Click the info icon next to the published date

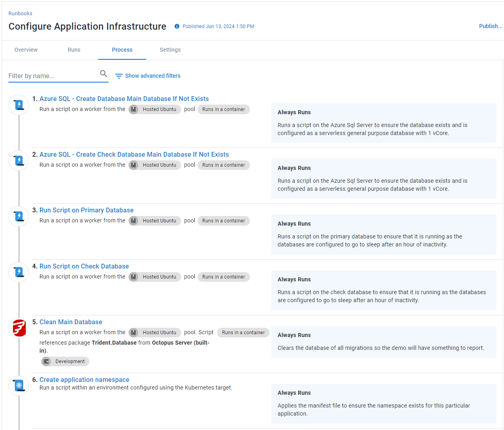pyautogui.click(x=177, y=26)
